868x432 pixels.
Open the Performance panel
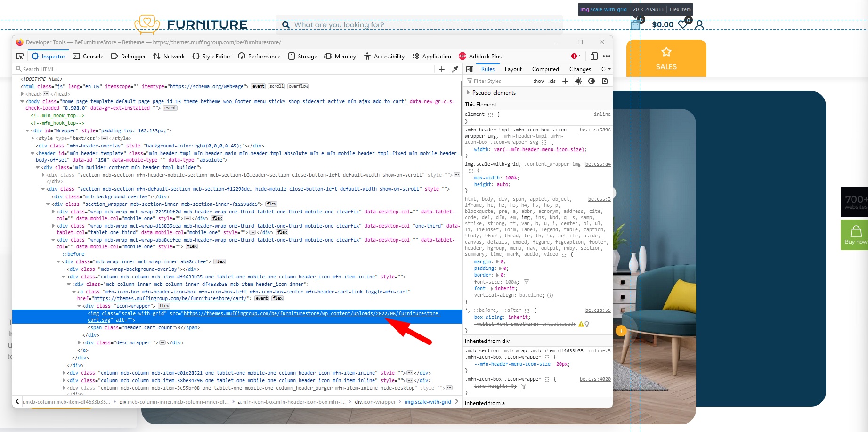tap(259, 56)
